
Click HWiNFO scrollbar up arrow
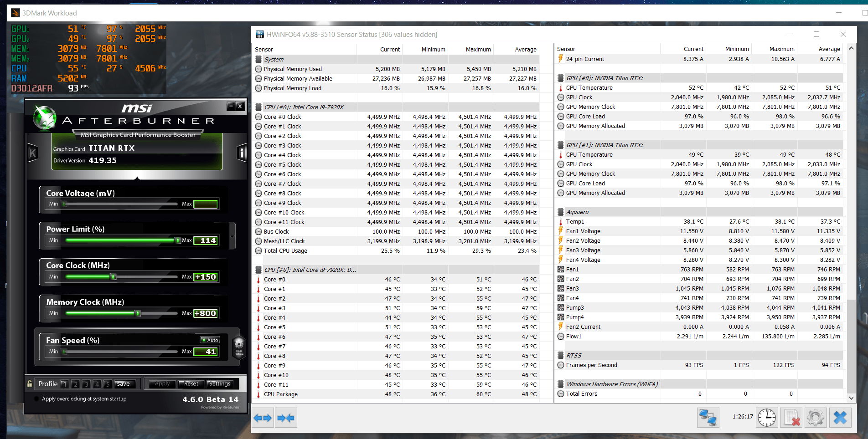click(851, 48)
